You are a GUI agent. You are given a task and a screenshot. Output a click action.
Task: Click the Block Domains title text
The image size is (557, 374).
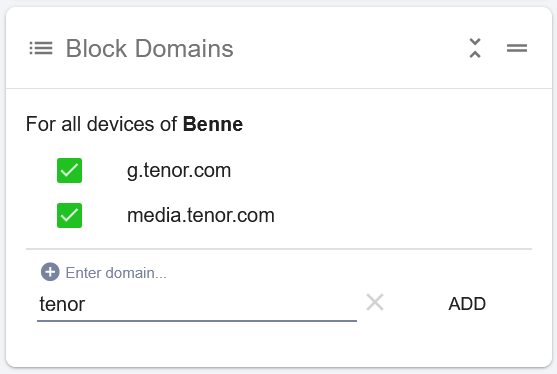(x=150, y=48)
